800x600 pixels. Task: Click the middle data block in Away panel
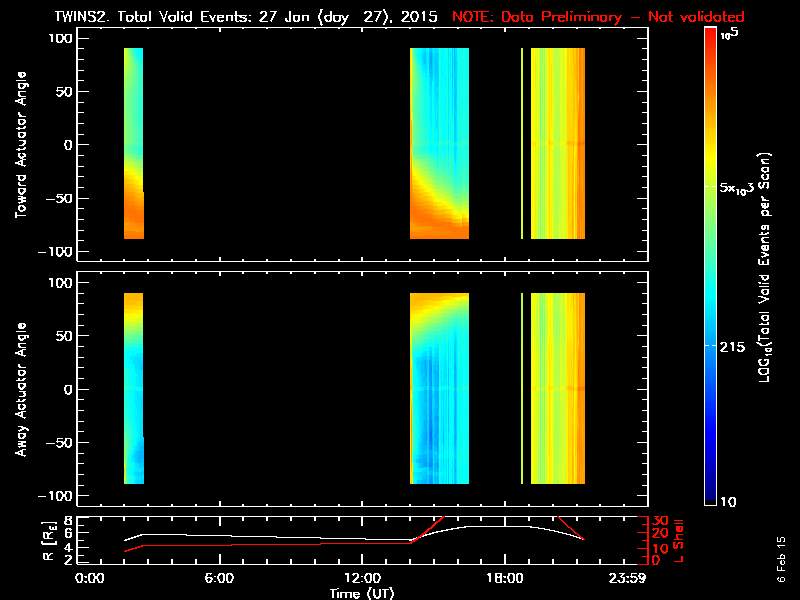pos(439,389)
